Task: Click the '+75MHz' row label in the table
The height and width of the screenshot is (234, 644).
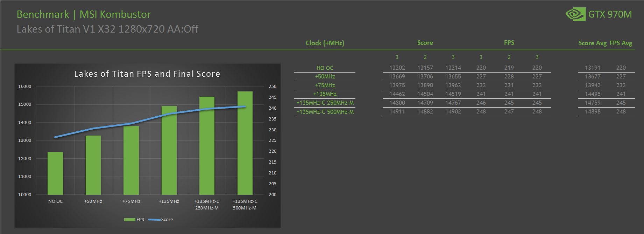Action: pyautogui.click(x=325, y=85)
